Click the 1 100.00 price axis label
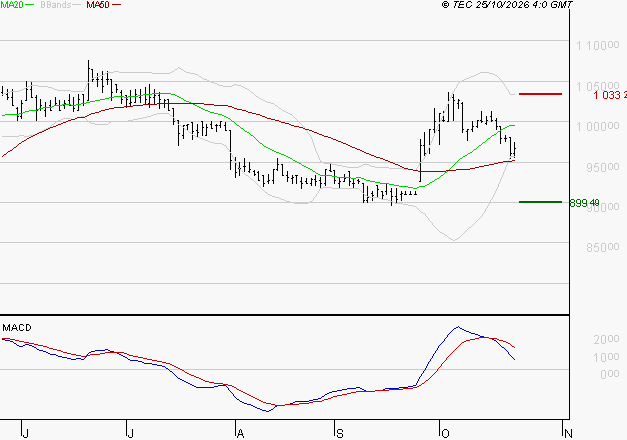This screenshot has height=440, width=627. pos(597,46)
